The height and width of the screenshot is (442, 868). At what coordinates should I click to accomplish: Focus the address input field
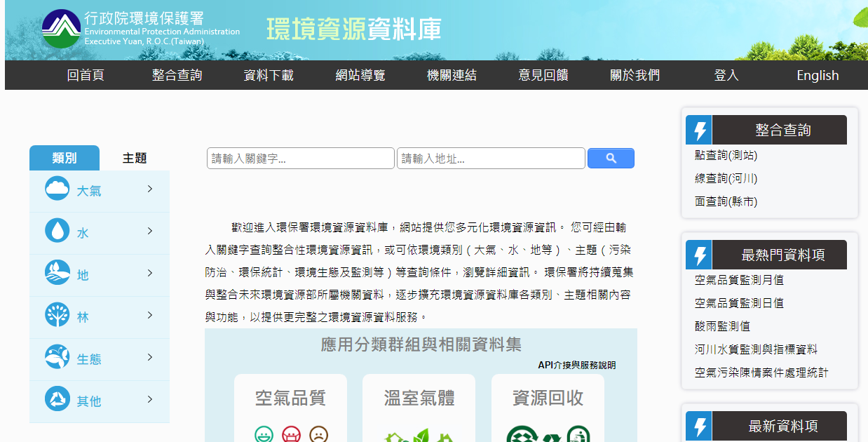pos(491,159)
